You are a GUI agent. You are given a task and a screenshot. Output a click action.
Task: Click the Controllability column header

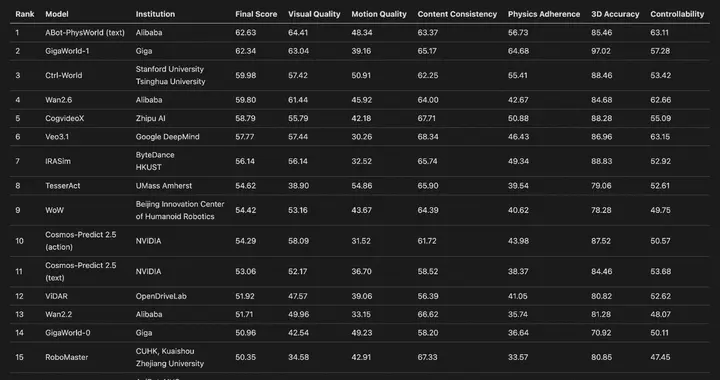[677, 14]
